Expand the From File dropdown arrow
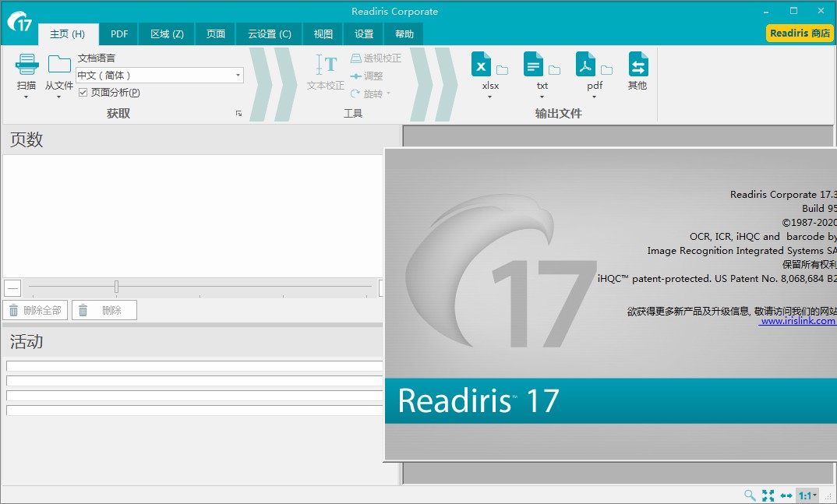Screen dimensions: 837x504 [x=58, y=97]
